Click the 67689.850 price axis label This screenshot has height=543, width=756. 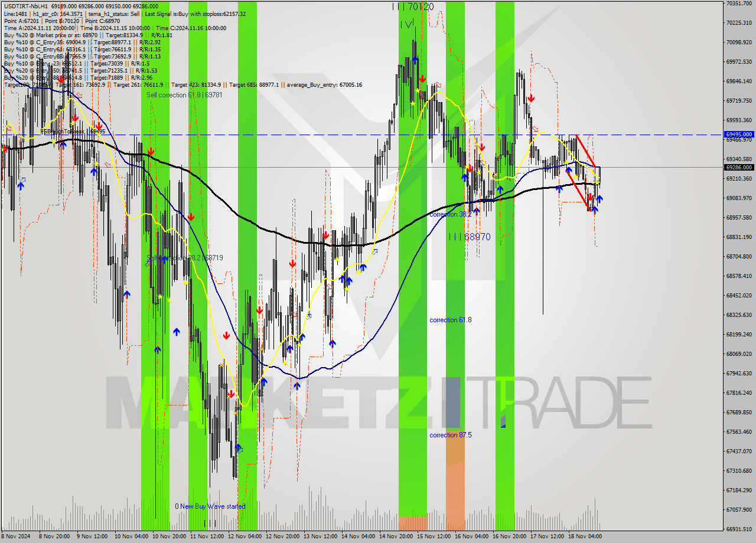tap(739, 413)
